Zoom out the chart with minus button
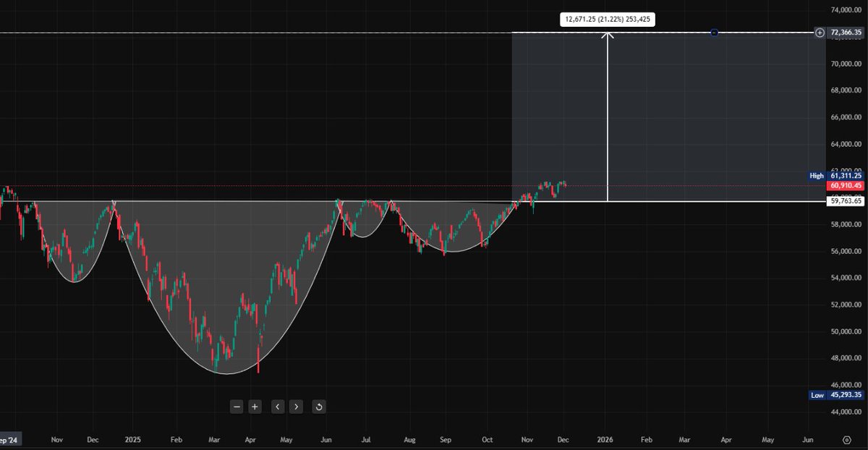 (237, 407)
